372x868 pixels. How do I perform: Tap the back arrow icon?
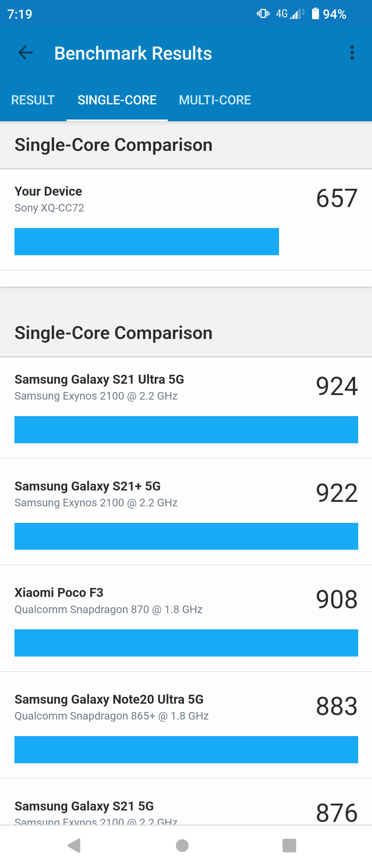click(x=25, y=53)
